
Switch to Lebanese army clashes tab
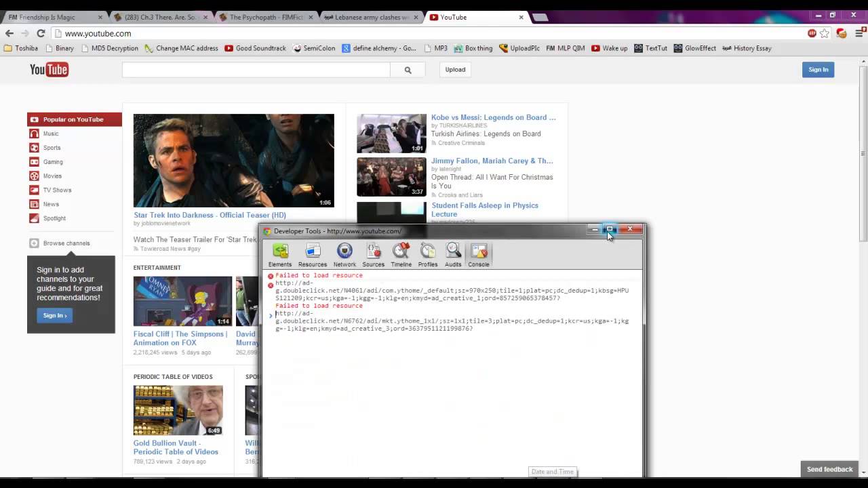372,17
